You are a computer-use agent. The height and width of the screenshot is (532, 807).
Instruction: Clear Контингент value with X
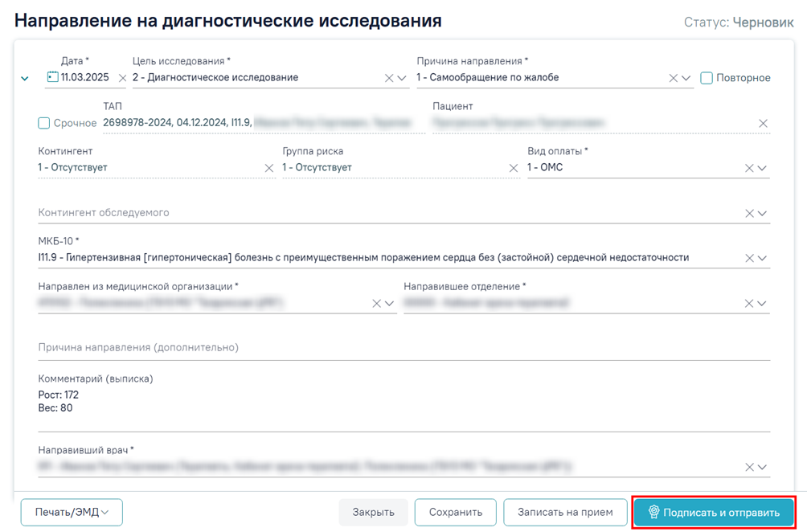click(x=268, y=168)
